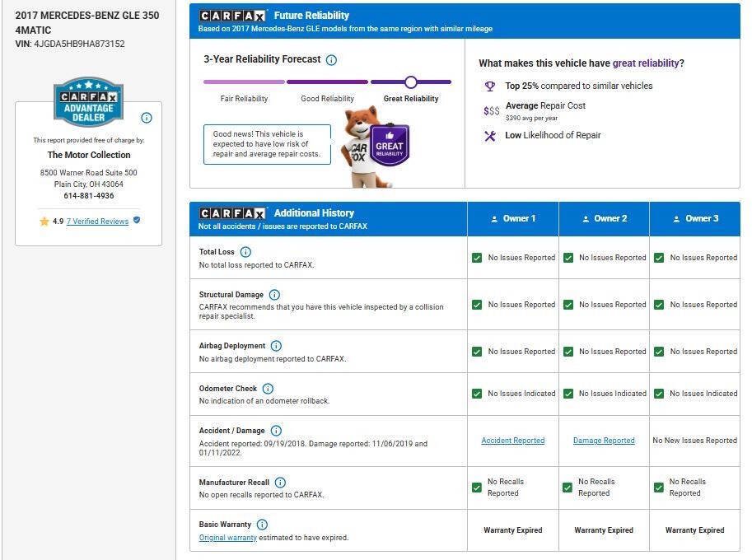This screenshot has height=560, width=752.
Task: Click the 2017 Mercedes-Benz GLE 350 title
Action: pos(86,22)
